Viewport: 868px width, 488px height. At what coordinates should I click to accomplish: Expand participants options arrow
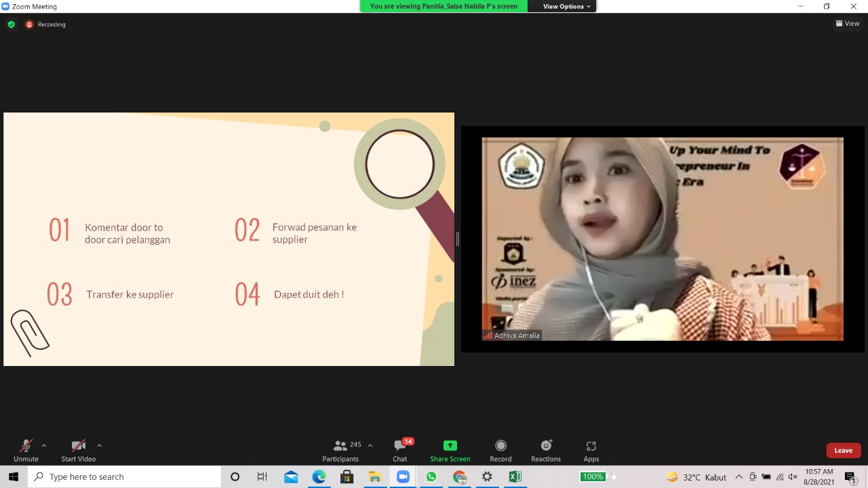[370, 445]
